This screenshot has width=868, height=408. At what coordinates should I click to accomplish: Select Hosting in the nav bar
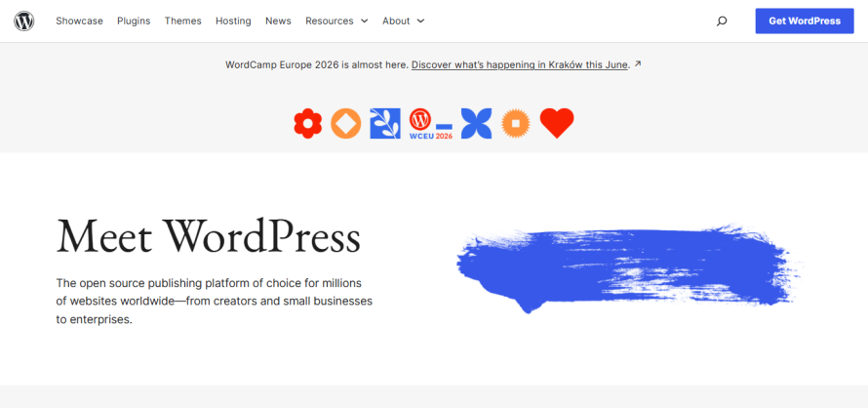(x=233, y=21)
